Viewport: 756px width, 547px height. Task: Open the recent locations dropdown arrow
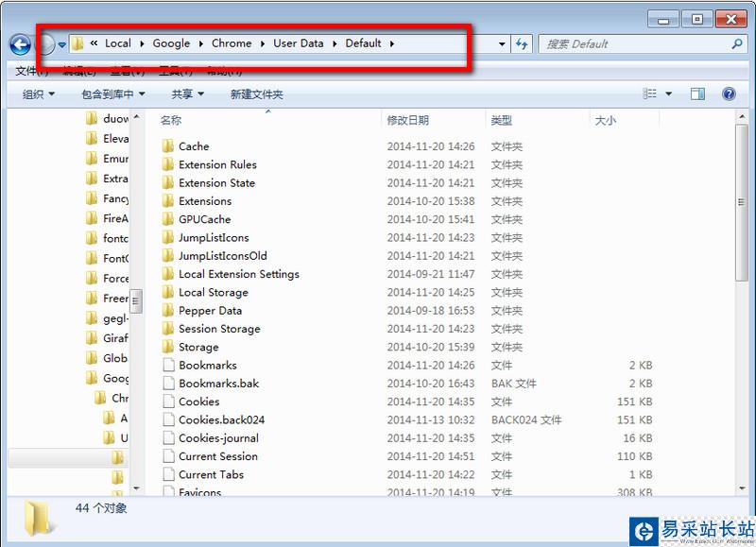pyautogui.click(x=62, y=44)
